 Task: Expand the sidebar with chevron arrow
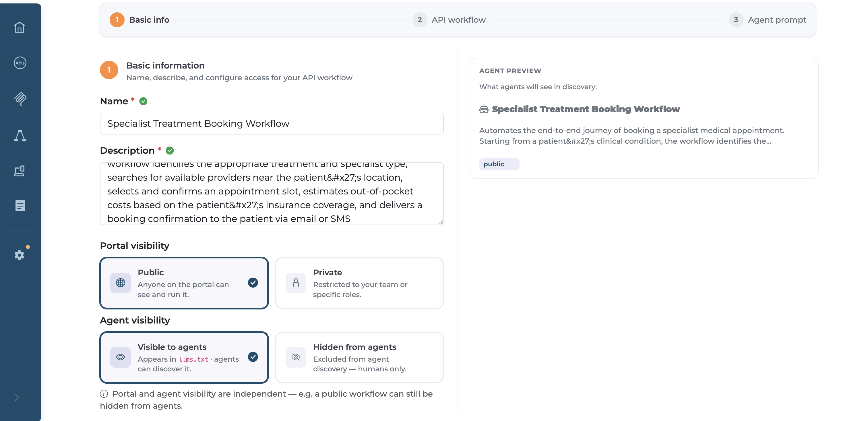pyautogui.click(x=17, y=397)
